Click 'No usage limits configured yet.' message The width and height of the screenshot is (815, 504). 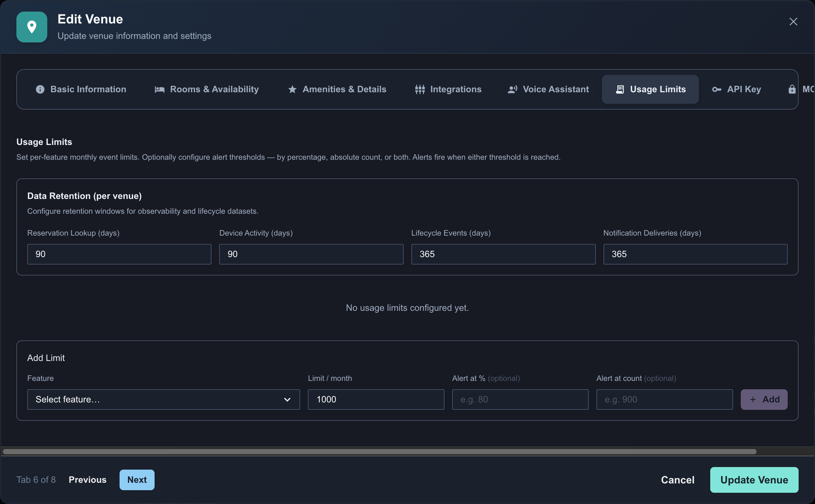coord(407,308)
